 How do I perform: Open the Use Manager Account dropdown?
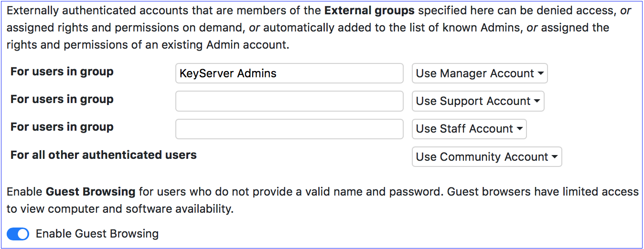480,73
